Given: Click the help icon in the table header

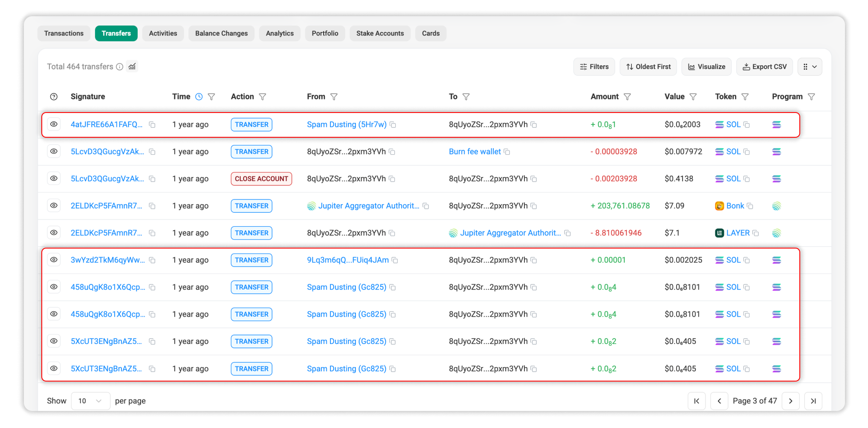Looking at the screenshot, I should point(54,97).
